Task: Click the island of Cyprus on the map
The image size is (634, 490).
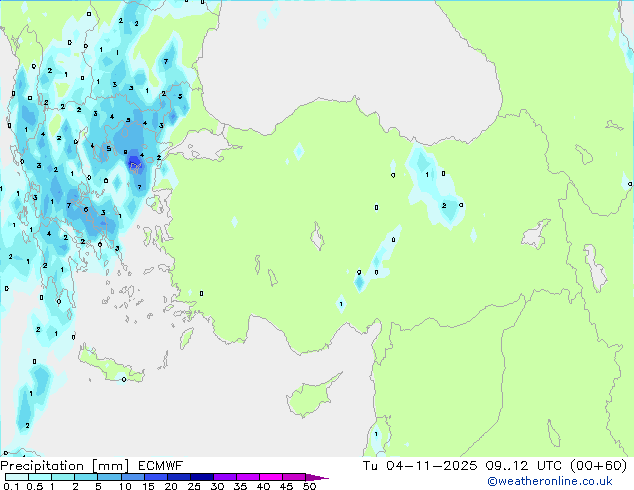Action: (309, 398)
